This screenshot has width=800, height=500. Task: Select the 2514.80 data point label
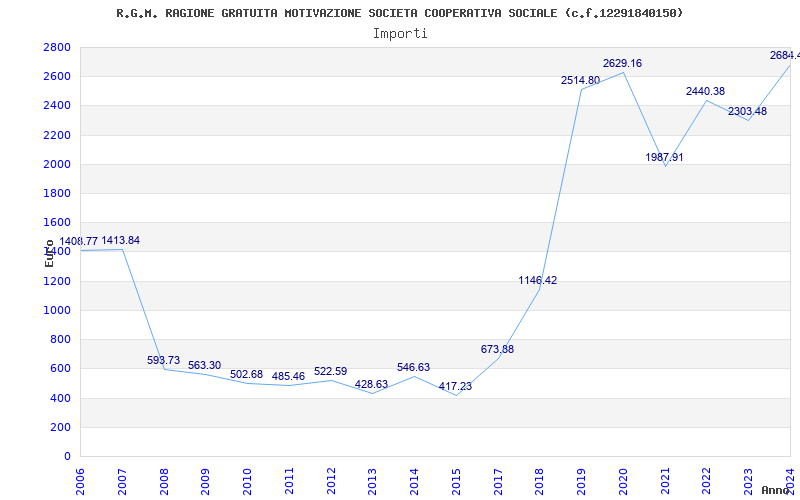(580, 80)
